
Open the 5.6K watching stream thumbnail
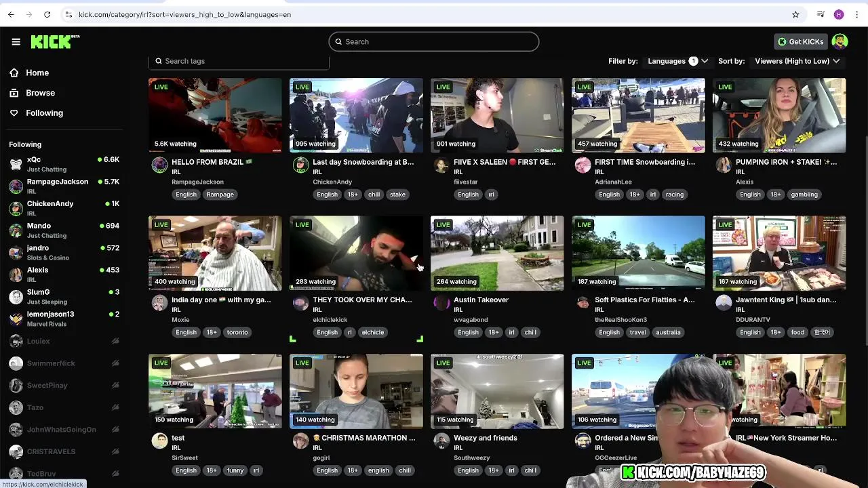tap(215, 115)
